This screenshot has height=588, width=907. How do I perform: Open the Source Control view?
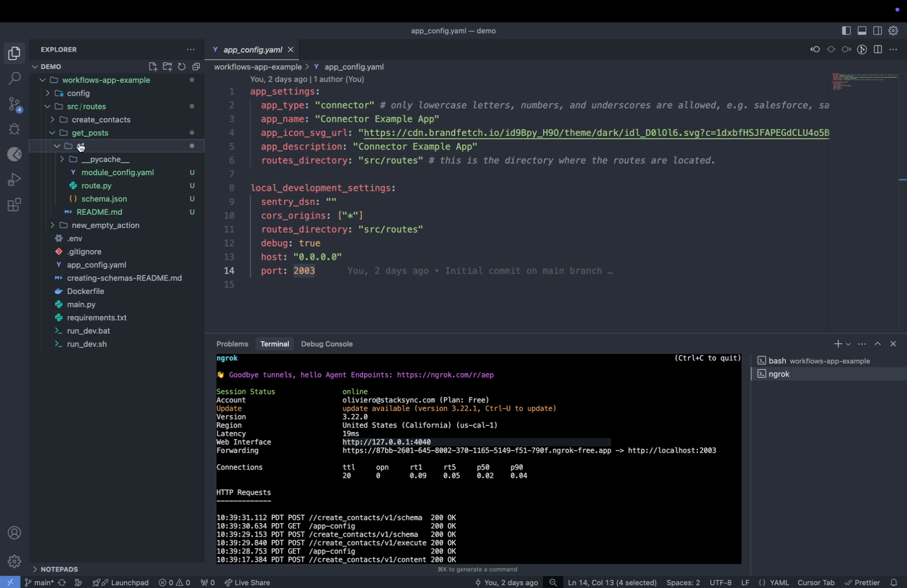pyautogui.click(x=15, y=104)
